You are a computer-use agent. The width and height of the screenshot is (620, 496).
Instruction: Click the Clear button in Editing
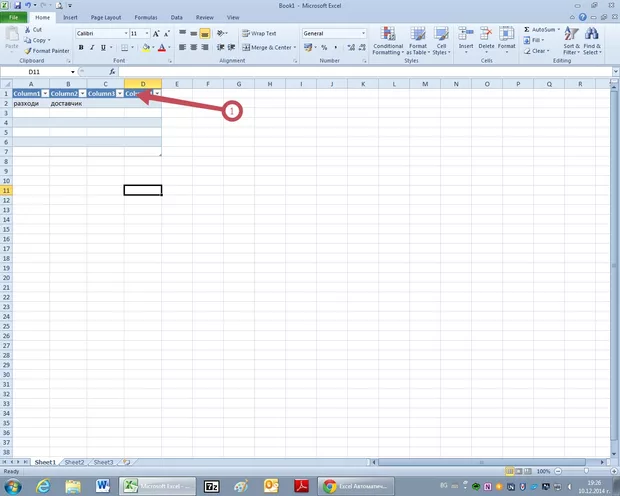[537, 51]
